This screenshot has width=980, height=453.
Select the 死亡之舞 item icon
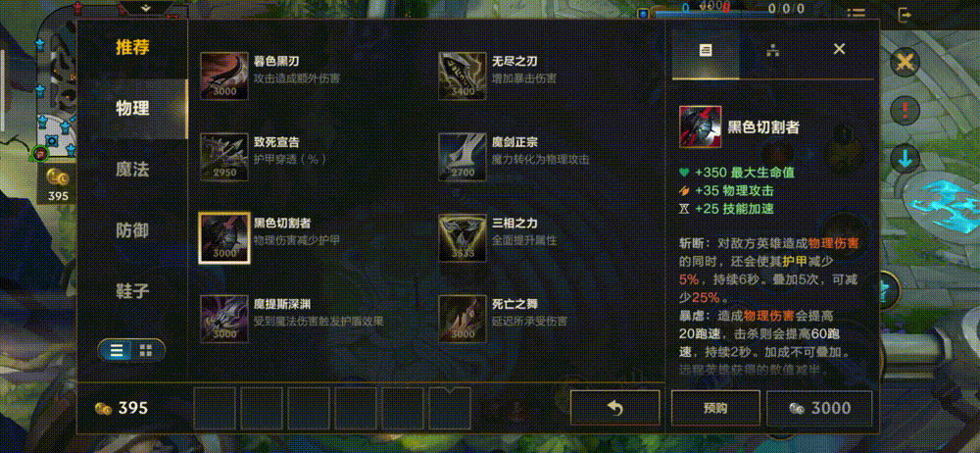[x=463, y=319]
